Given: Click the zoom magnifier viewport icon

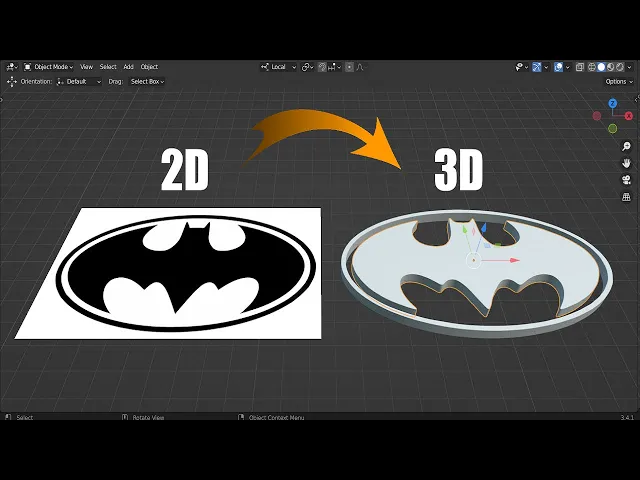Looking at the screenshot, I should coord(626,146).
